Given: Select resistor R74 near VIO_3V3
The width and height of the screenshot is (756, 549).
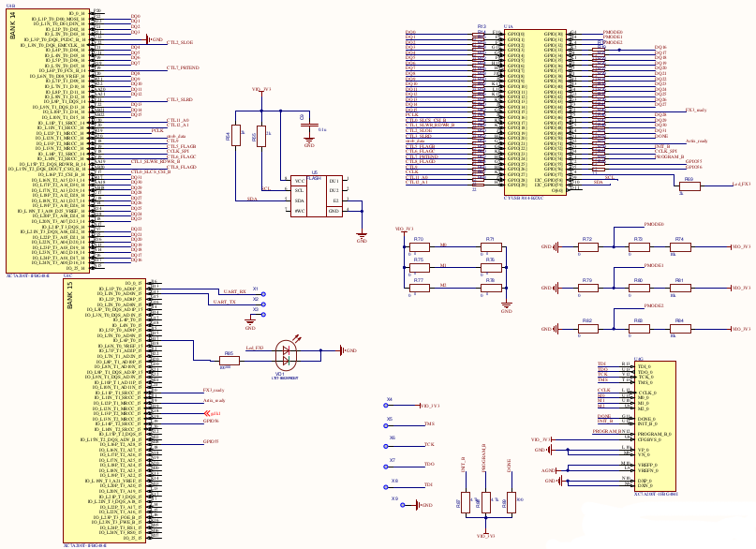Looking at the screenshot, I should 680,247.
